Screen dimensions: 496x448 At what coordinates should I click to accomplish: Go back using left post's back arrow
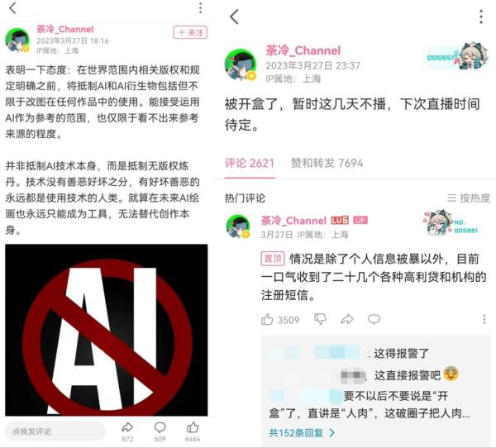coord(12,8)
